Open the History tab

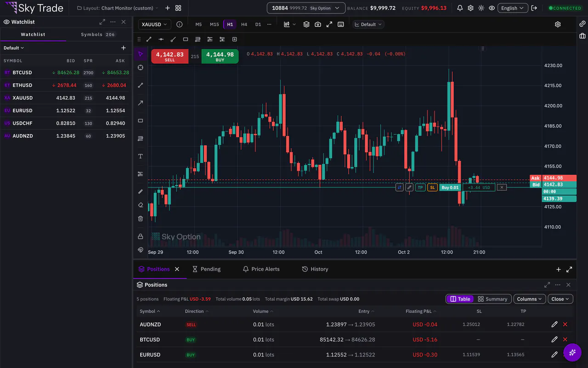tap(315, 269)
